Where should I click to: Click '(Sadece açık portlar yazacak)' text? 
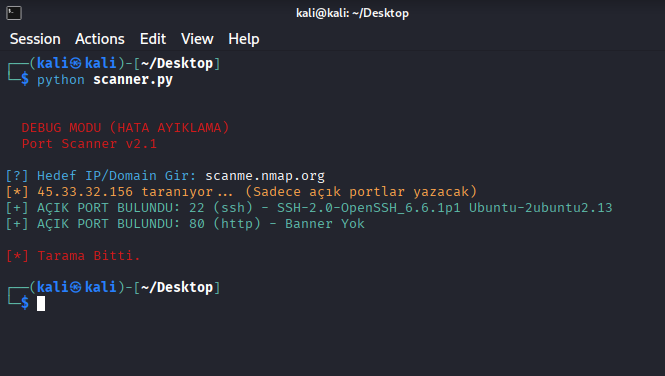[x=361, y=192]
